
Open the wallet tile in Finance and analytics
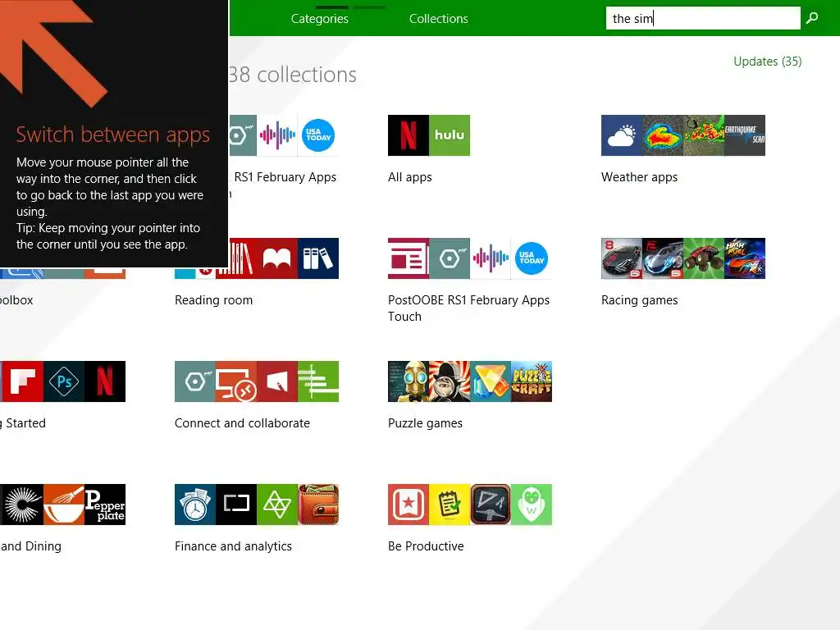tap(318, 504)
